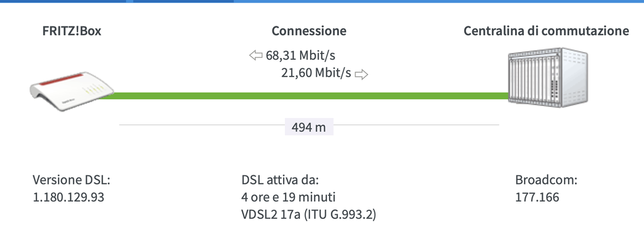Click the upstream right arrow icon
The height and width of the screenshot is (231, 644).
coord(362,74)
